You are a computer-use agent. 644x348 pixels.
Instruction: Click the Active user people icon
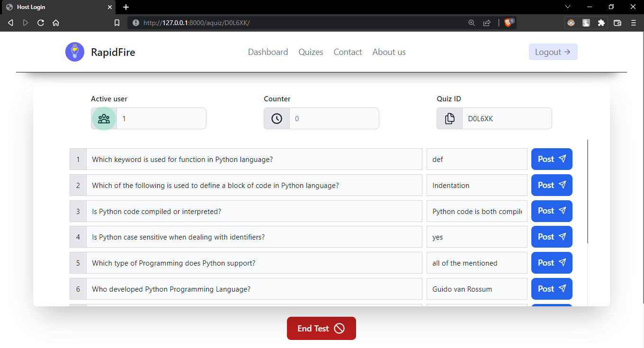(x=103, y=118)
